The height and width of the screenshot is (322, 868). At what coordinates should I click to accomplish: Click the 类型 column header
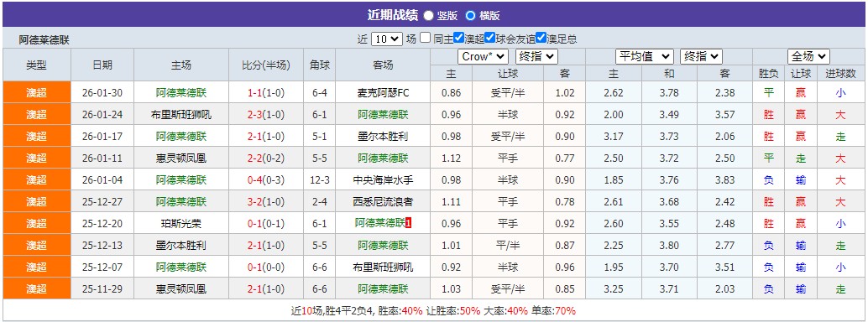coord(37,65)
